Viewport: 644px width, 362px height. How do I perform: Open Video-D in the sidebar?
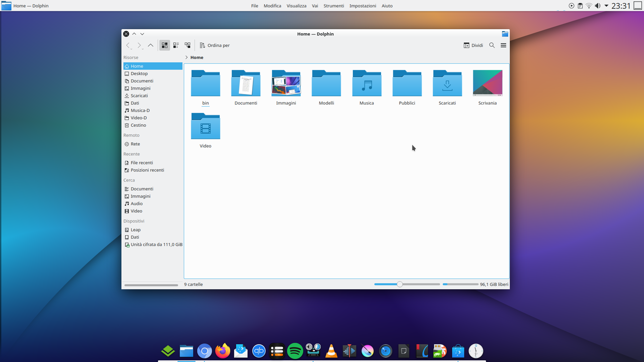152,118
